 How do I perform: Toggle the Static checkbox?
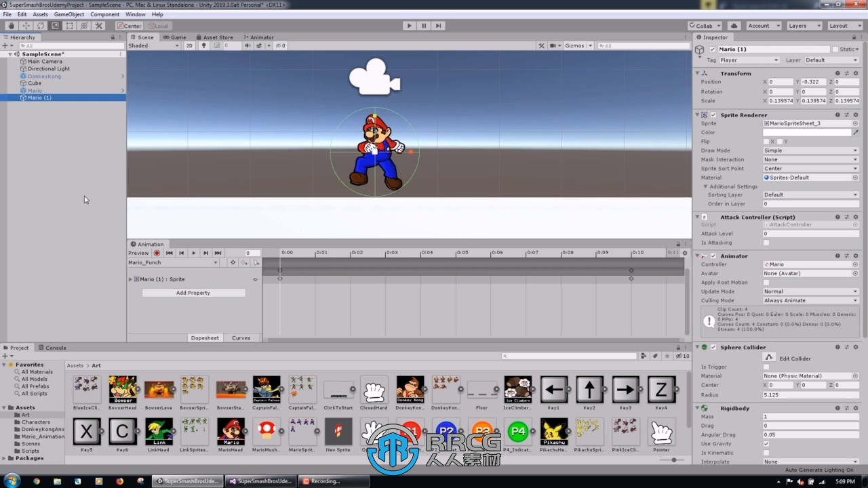pos(835,49)
